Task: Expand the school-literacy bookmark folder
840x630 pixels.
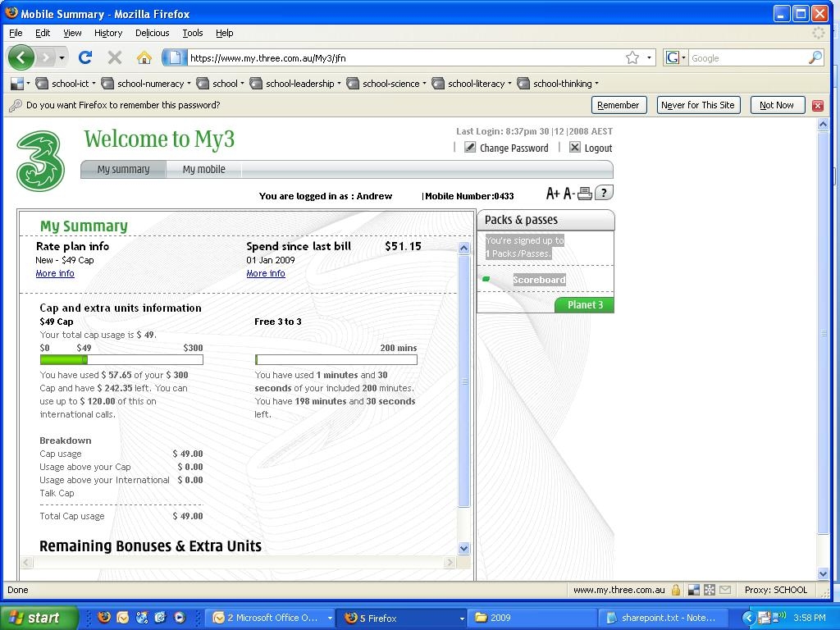Action: (472, 84)
